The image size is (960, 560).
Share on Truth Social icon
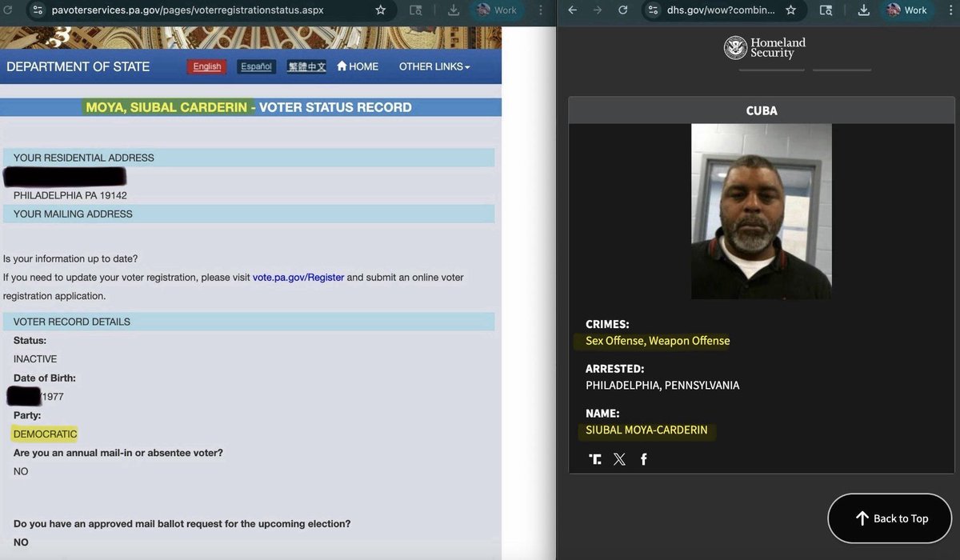click(x=594, y=459)
